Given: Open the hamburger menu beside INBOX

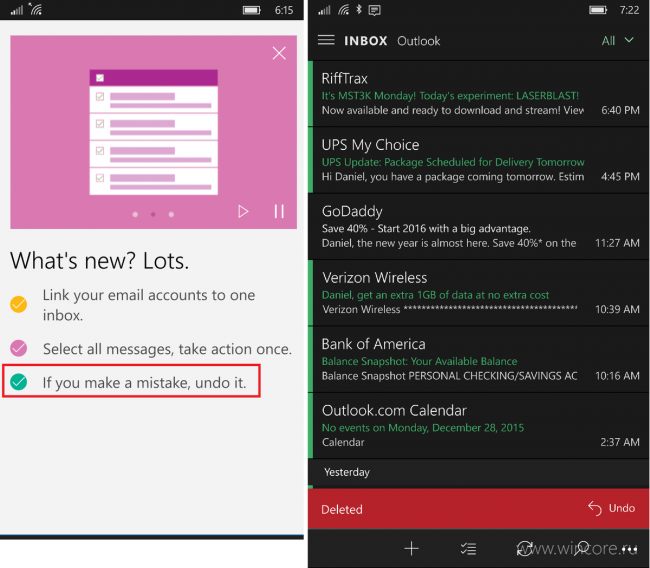Looking at the screenshot, I should tap(326, 40).
